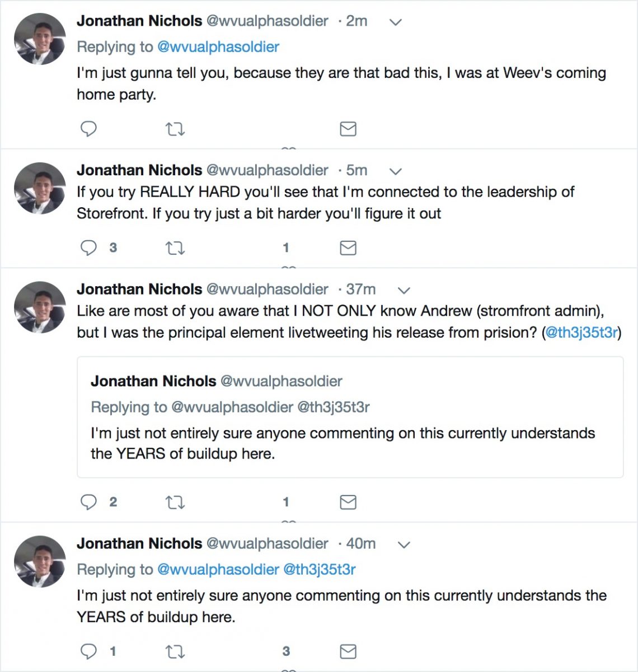638x672 pixels.
Task: Reply to the Weev's coming home party tweet
Action: tap(88, 129)
